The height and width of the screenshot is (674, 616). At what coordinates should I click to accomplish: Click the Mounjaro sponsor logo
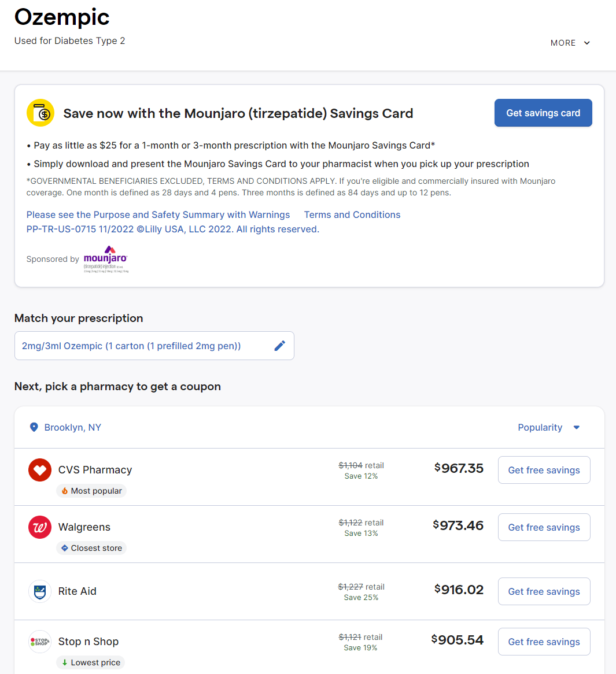106,259
